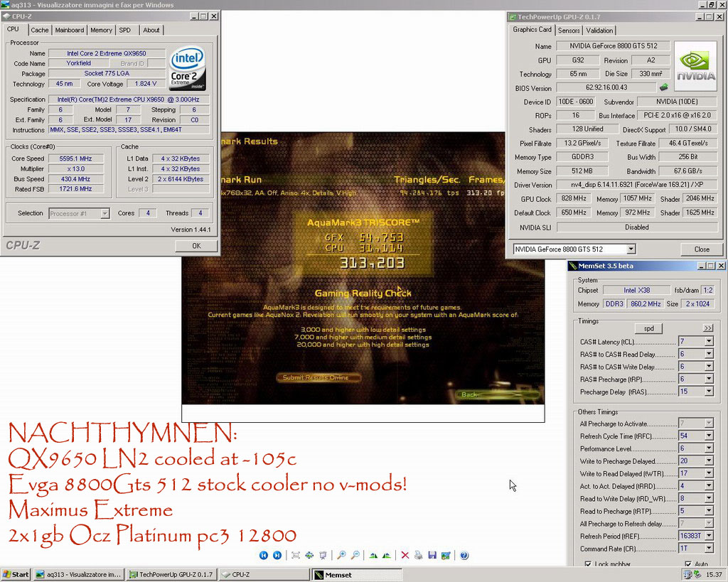Switch to the Memory tab in CPU-Z
The height and width of the screenshot is (582, 728).
101,30
